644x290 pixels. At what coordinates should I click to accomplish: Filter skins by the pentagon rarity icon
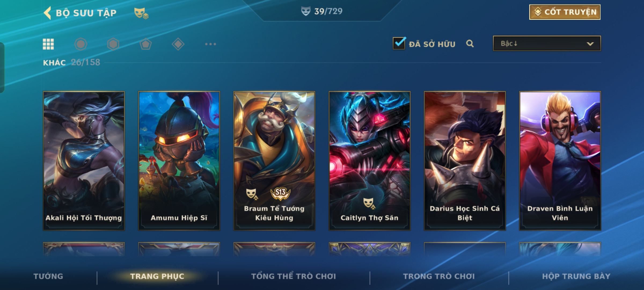146,44
